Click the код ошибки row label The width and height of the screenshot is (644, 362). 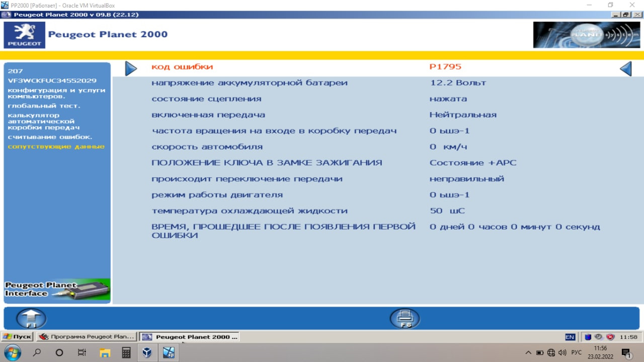coord(182,66)
